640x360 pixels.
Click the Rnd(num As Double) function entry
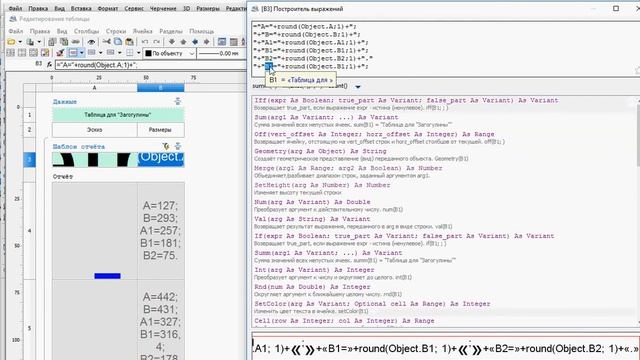pos(312,287)
